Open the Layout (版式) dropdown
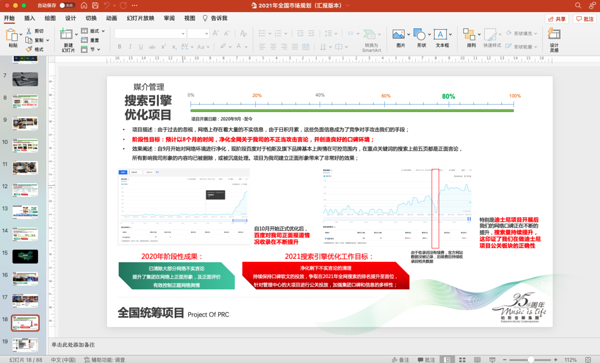Viewport: 600px width, 363px height. pyautogui.click(x=93, y=31)
